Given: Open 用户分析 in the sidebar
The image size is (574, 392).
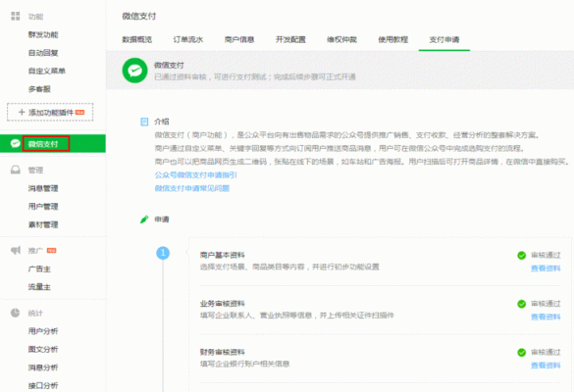Looking at the screenshot, I should [x=43, y=331].
